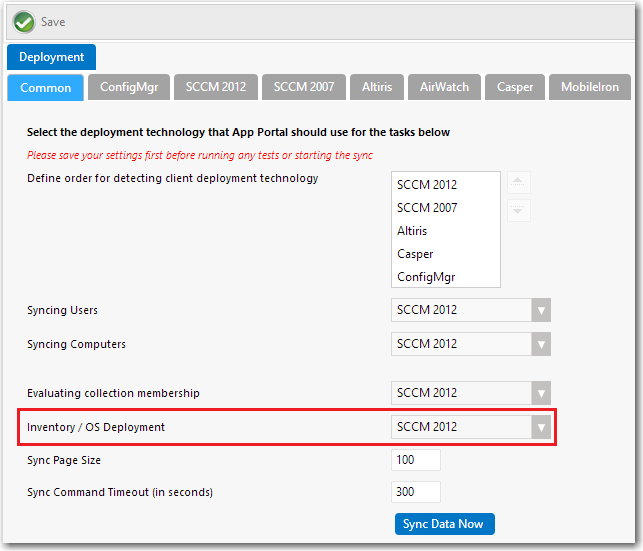Click the Syncing Computers combo box value
This screenshot has height=551, width=643.
point(461,344)
